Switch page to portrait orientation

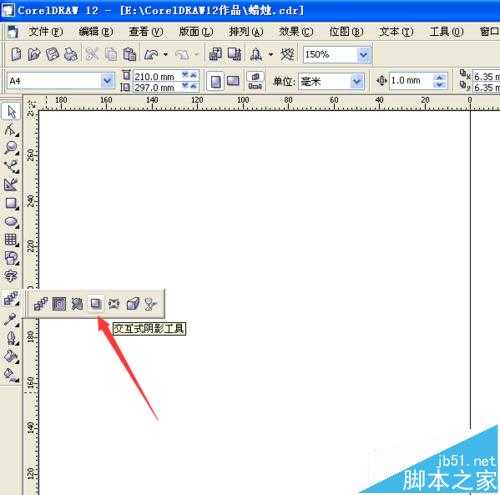click(x=215, y=81)
